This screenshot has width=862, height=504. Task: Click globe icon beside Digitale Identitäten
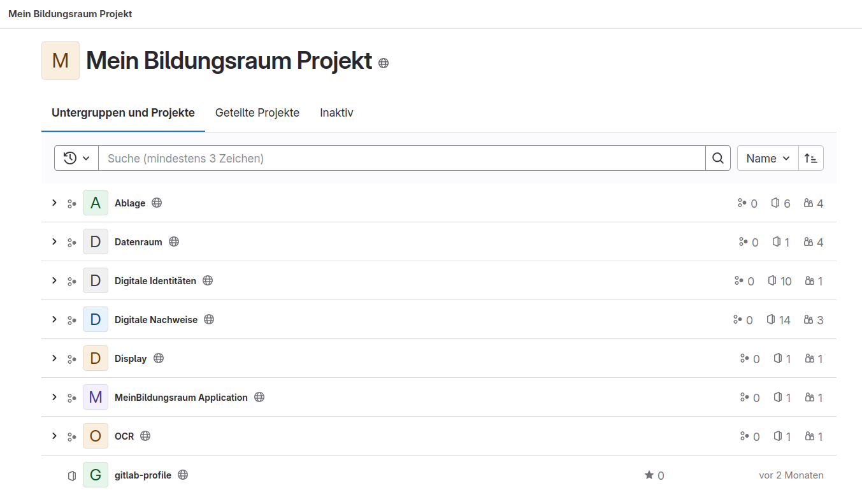[x=208, y=280]
